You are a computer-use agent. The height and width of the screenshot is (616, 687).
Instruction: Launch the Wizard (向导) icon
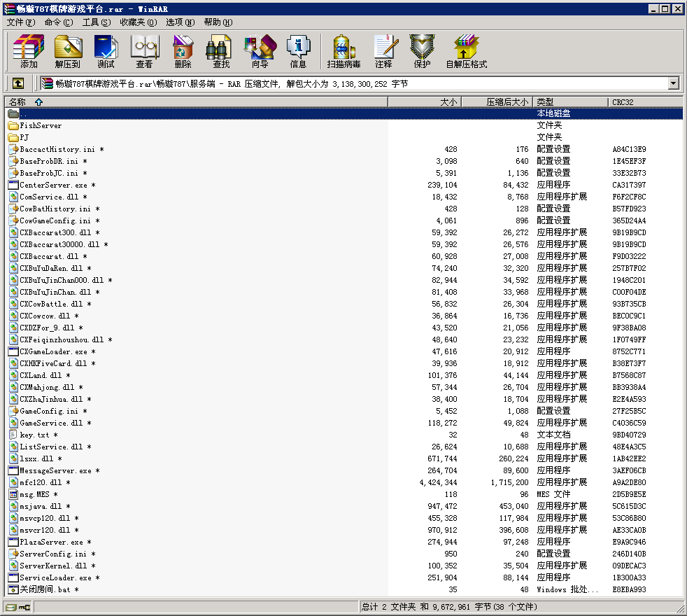click(260, 51)
